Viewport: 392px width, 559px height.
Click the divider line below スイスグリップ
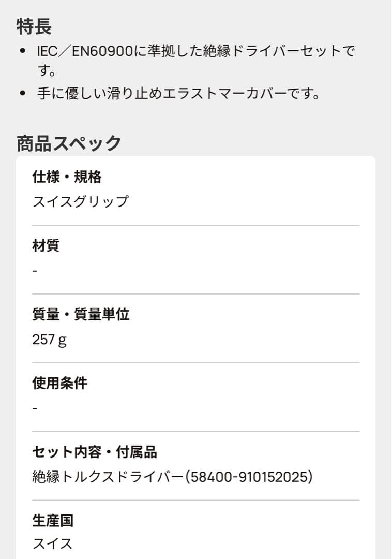[196, 225]
